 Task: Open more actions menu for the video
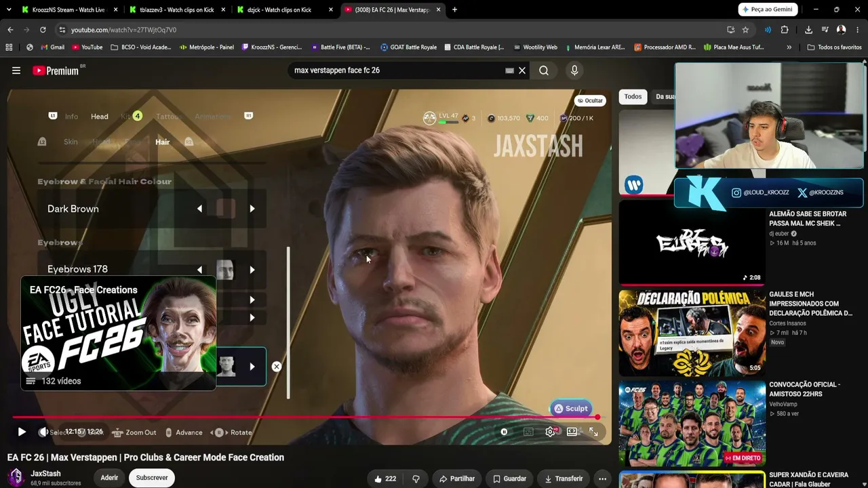point(602,479)
